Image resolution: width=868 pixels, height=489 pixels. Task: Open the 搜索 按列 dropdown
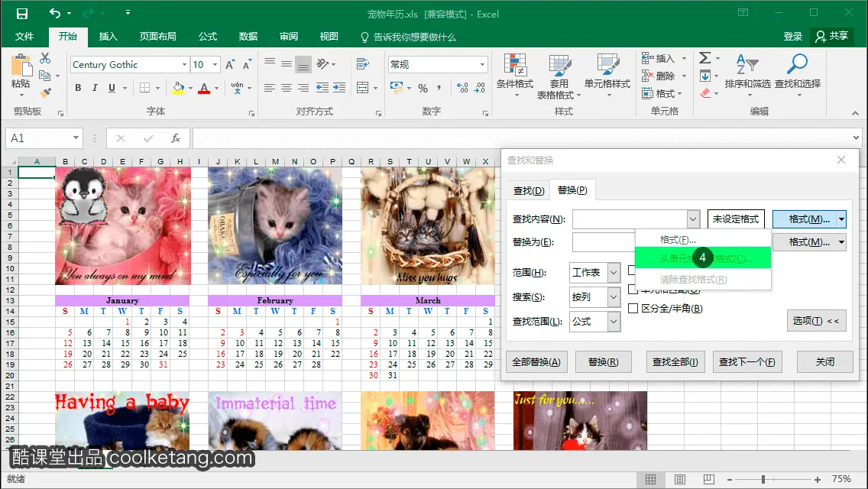click(x=614, y=296)
